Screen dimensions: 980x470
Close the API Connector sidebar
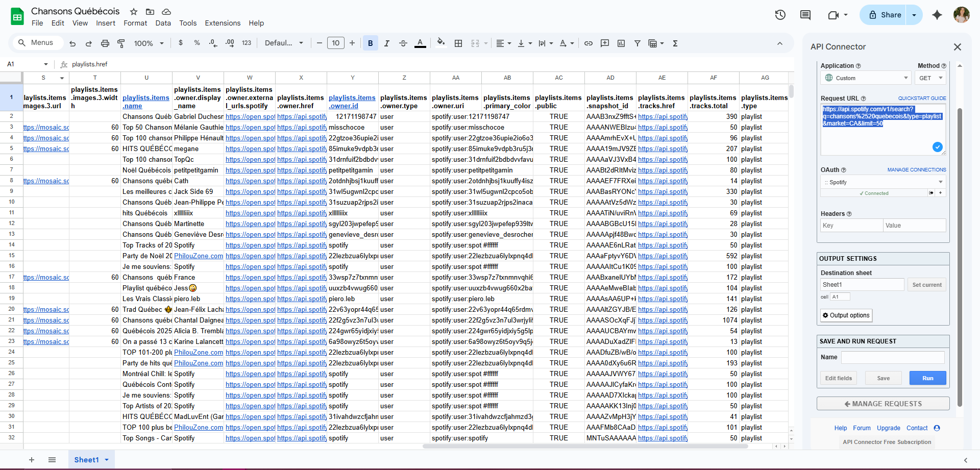(958, 47)
